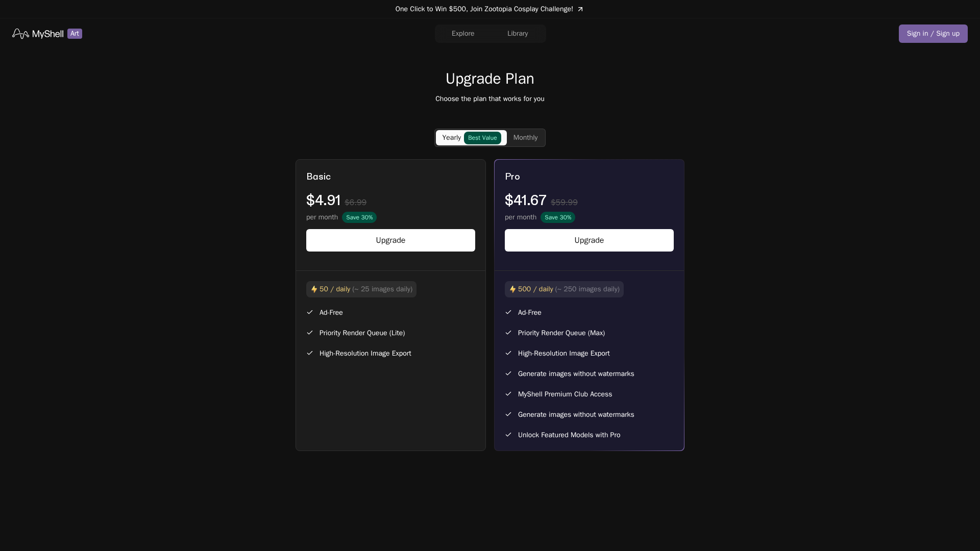Click the Save 30% badge under Pro price
The height and width of the screenshot is (551, 980).
pyautogui.click(x=558, y=217)
